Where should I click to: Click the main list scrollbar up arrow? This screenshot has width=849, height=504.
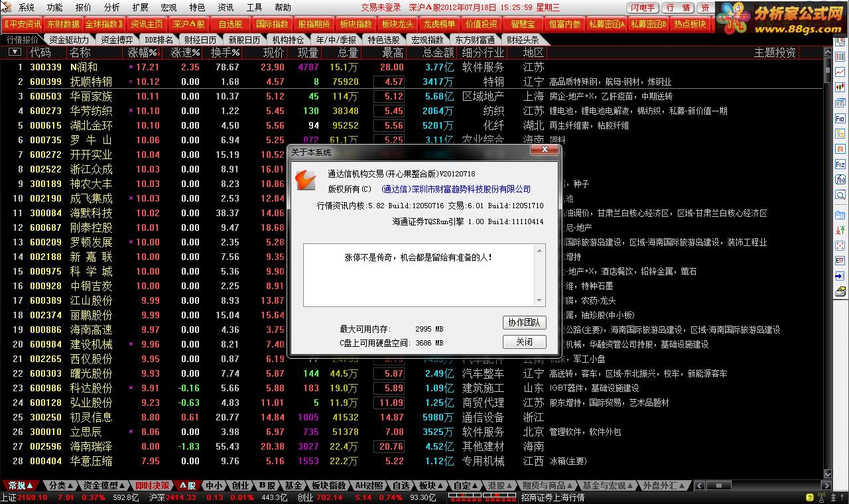pos(828,52)
